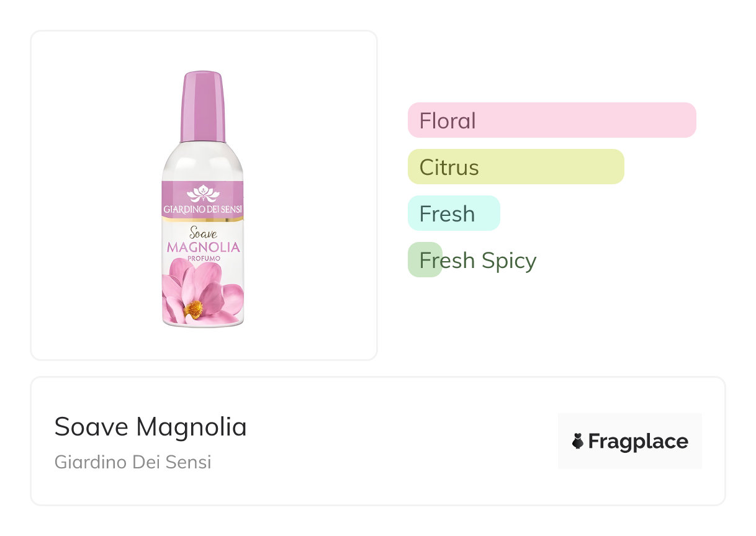This screenshot has height=536, width=756.
Task: Open the Soave Magnolia title link
Action: (150, 427)
